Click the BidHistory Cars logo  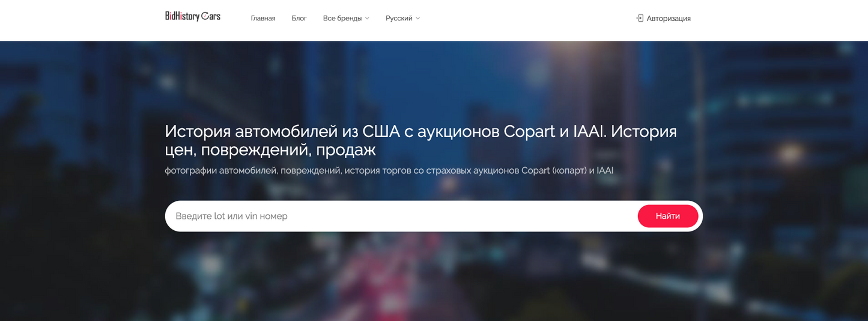(x=193, y=17)
